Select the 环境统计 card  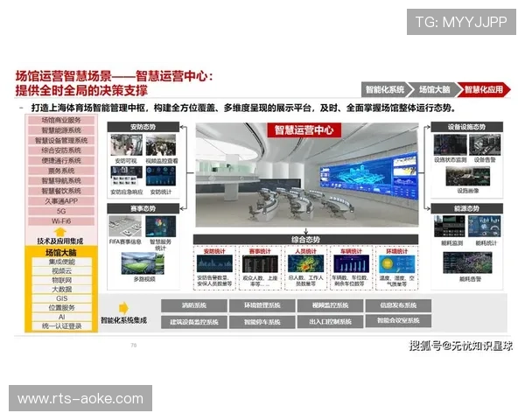[396, 268]
